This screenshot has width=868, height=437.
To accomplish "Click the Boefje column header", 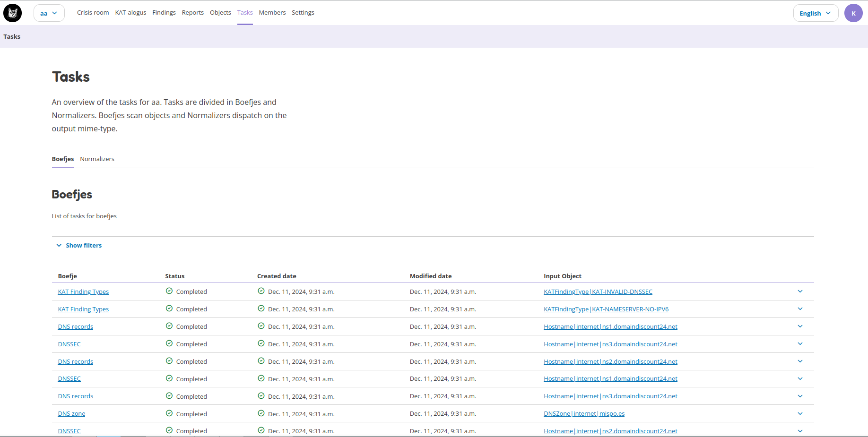I will 68,276.
